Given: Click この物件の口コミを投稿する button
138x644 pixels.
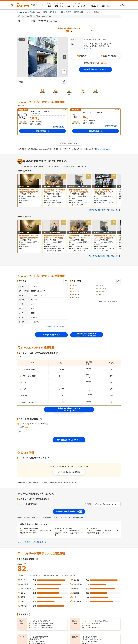Looking at the screenshot, I should pos(69,472).
